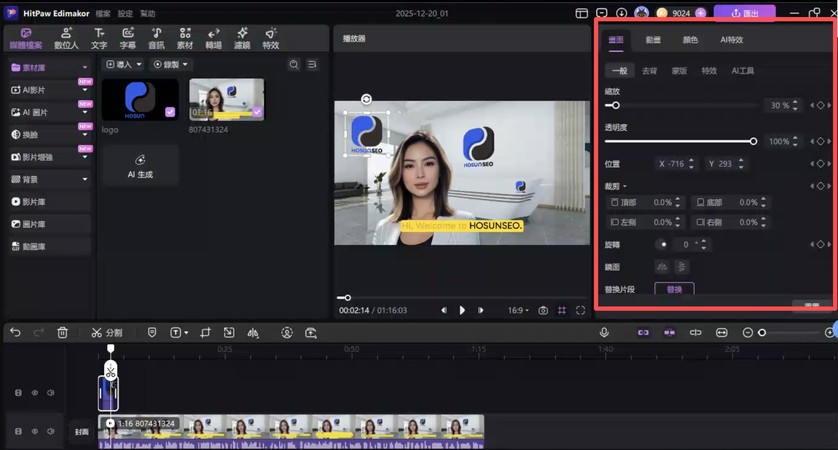Open the 轉場 transitions tool
Screen dimensions: 838x450
[213, 38]
